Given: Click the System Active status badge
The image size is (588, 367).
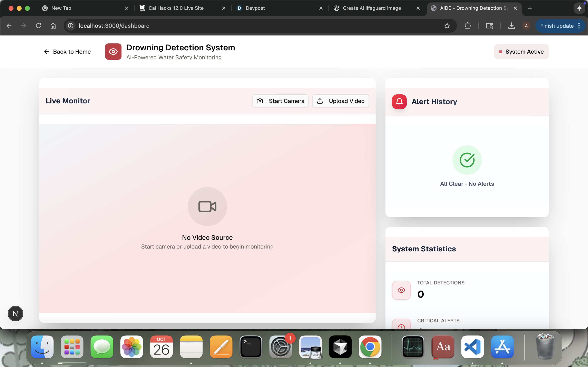Looking at the screenshot, I should point(521,51).
